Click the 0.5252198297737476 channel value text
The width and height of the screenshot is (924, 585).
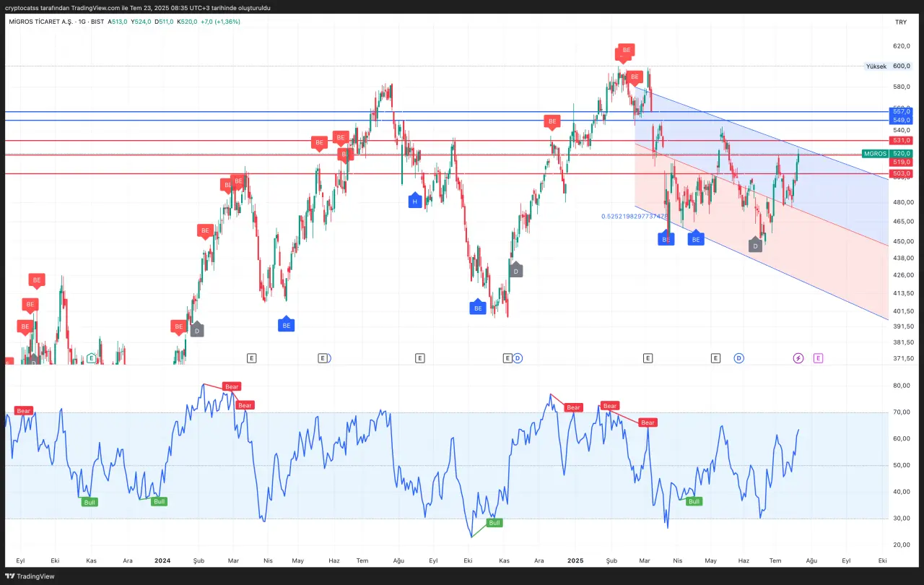coord(634,216)
